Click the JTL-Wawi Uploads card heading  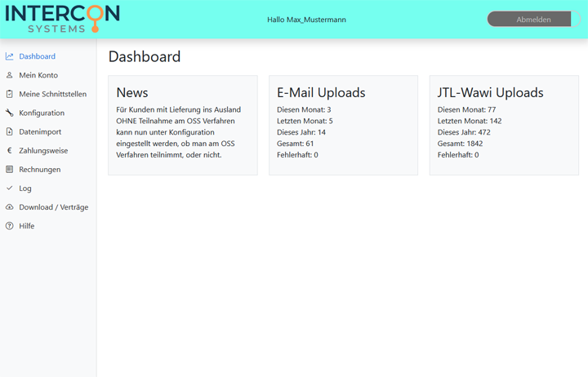click(x=490, y=92)
